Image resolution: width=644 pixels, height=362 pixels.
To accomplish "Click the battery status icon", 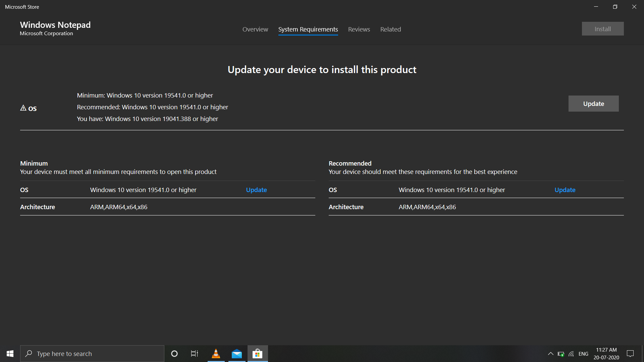I will click(561, 354).
